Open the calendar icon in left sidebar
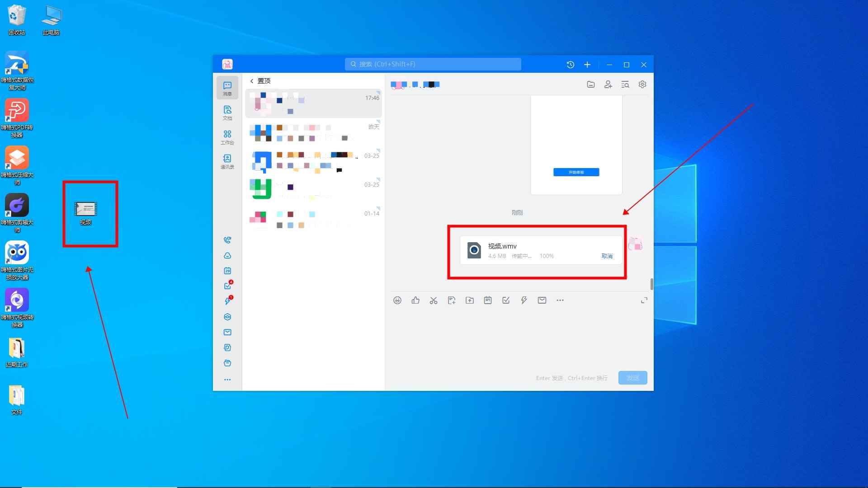Image resolution: width=868 pixels, height=488 pixels. point(227,271)
